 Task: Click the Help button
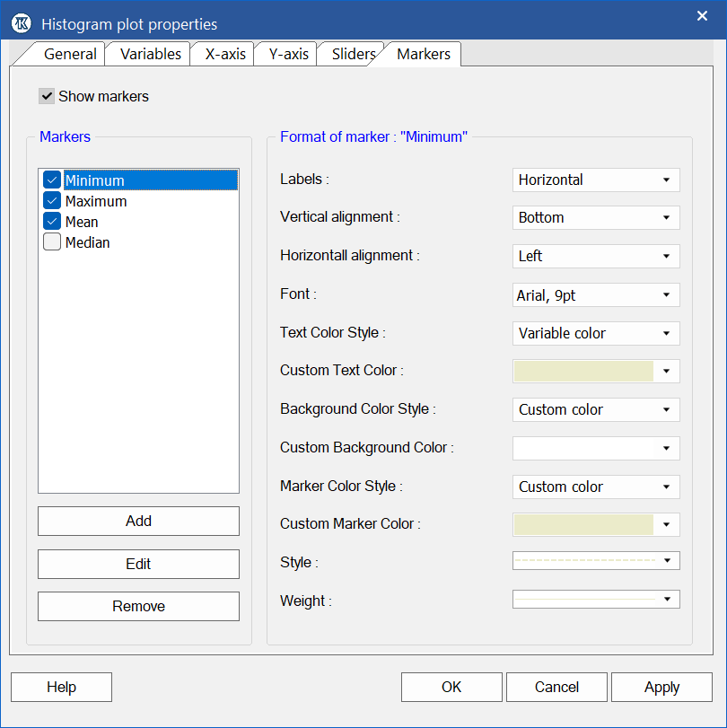[60, 687]
